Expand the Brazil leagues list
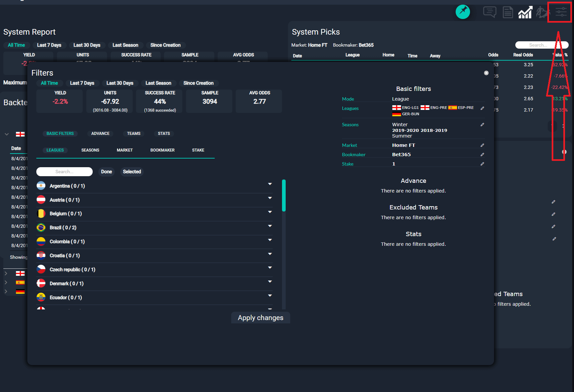The height and width of the screenshot is (392, 574). 270,226
